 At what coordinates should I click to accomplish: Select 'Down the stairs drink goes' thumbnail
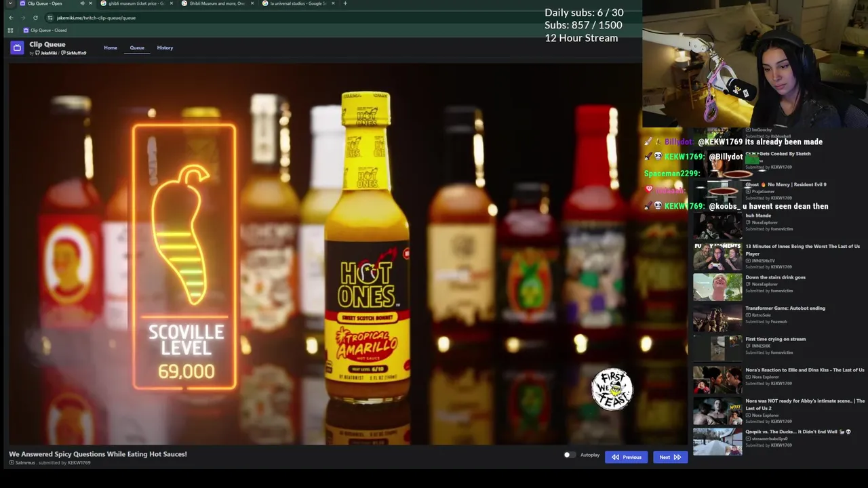pyautogui.click(x=717, y=287)
